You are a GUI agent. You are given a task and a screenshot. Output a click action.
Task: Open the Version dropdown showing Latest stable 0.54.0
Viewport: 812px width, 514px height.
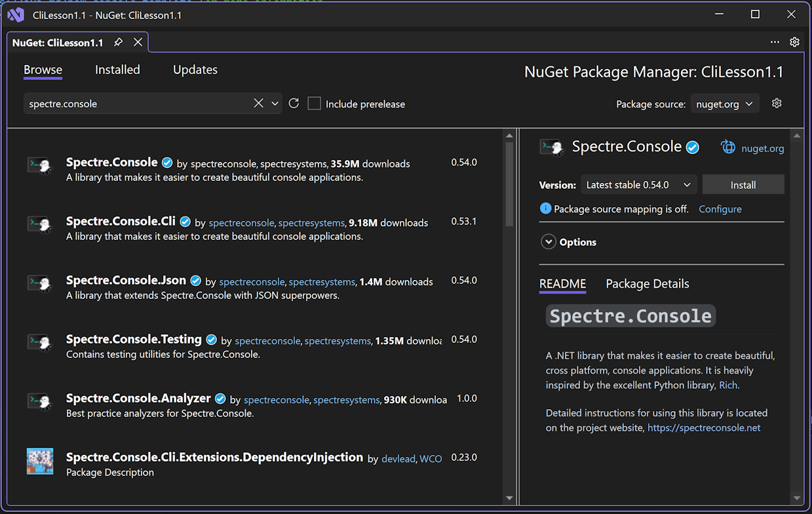click(x=638, y=184)
